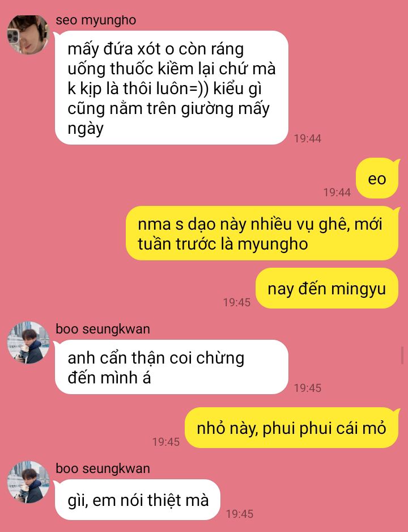Open seo myungho's profile picture

click(x=28, y=34)
